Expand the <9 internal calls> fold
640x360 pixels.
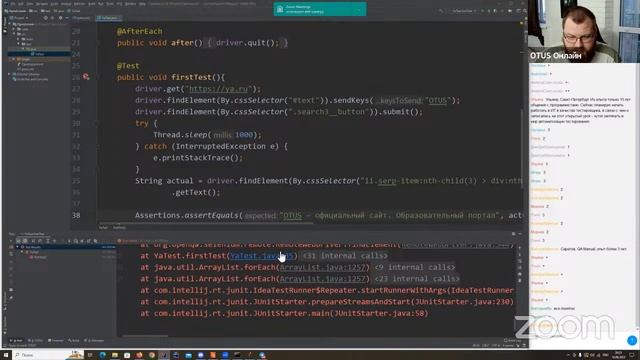415,267
